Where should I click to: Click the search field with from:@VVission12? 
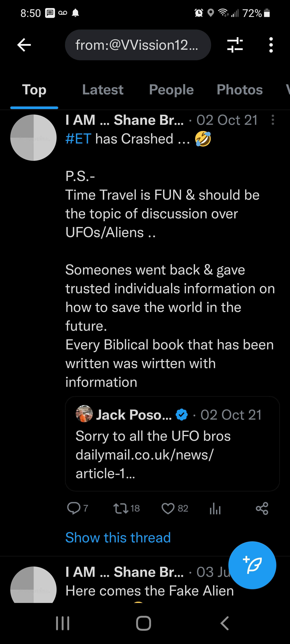(138, 45)
